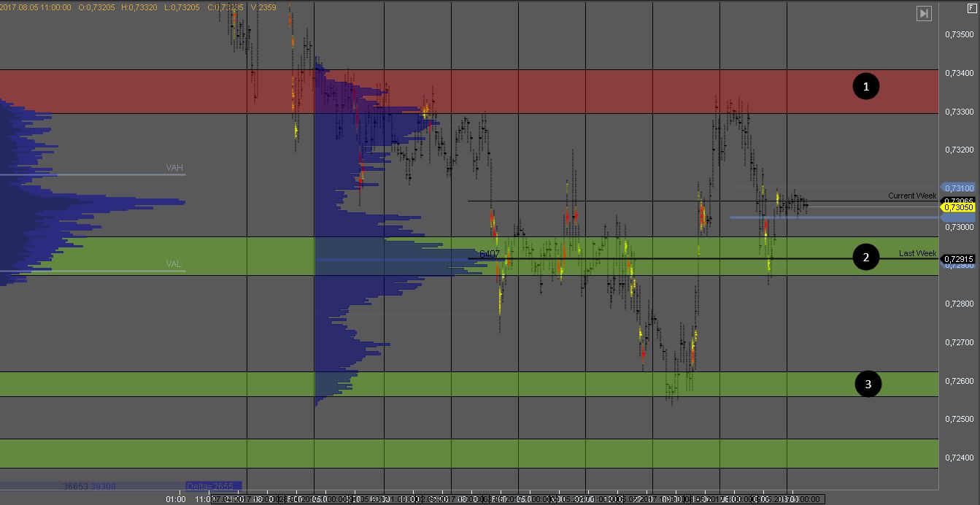Click the 0,72400 price axis label

pos(959,458)
